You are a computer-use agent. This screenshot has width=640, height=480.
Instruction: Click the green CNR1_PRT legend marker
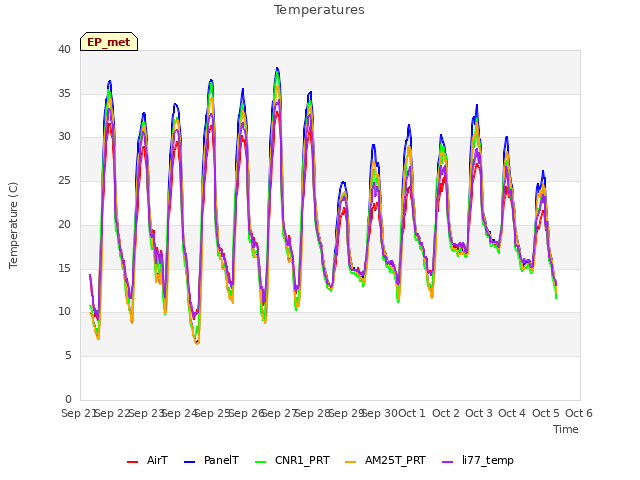(x=260, y=462)
